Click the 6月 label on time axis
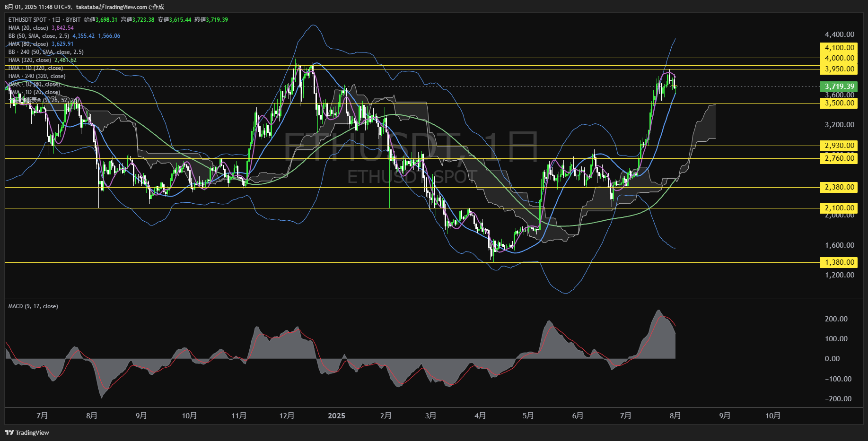Screen dimensions: 868x441 578,416
